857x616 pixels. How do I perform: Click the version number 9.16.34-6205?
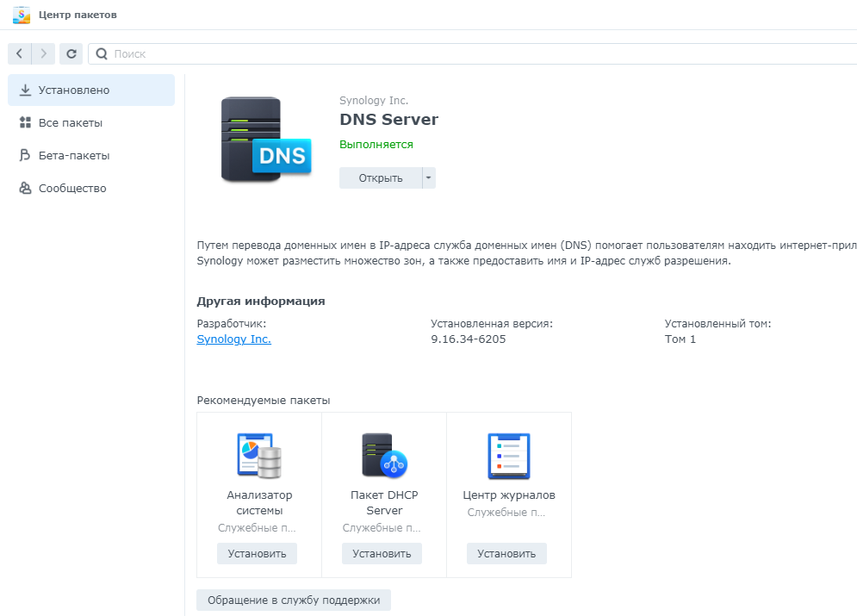tap(469, 339)
